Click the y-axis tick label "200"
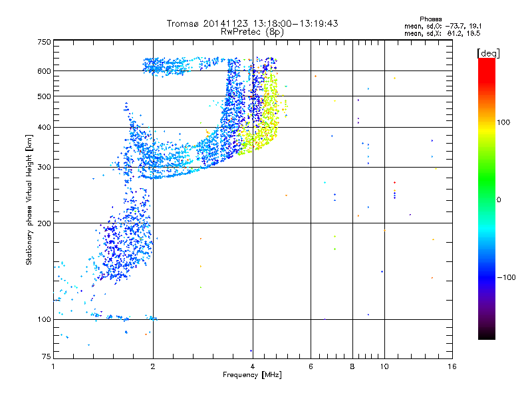Image resolution: width=532 pixels, height=399 pixels. coord(44,223)
